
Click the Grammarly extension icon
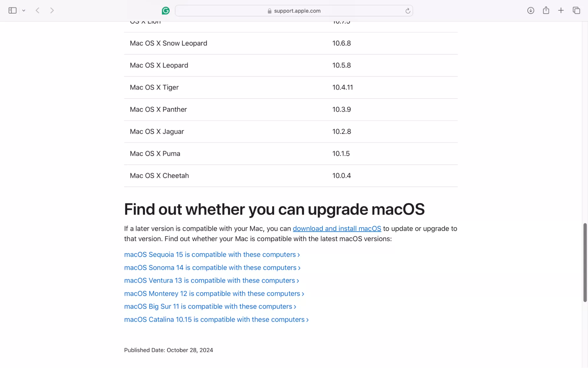click(166, 11)
